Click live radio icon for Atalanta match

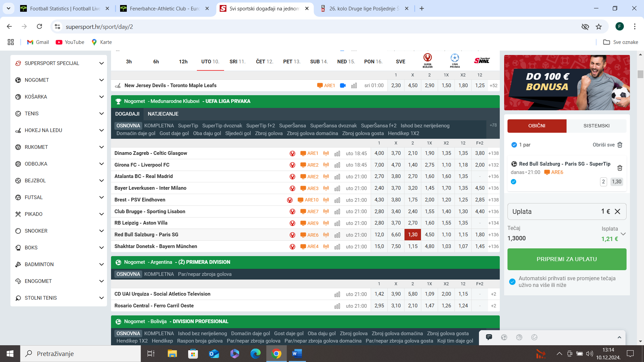326,177
